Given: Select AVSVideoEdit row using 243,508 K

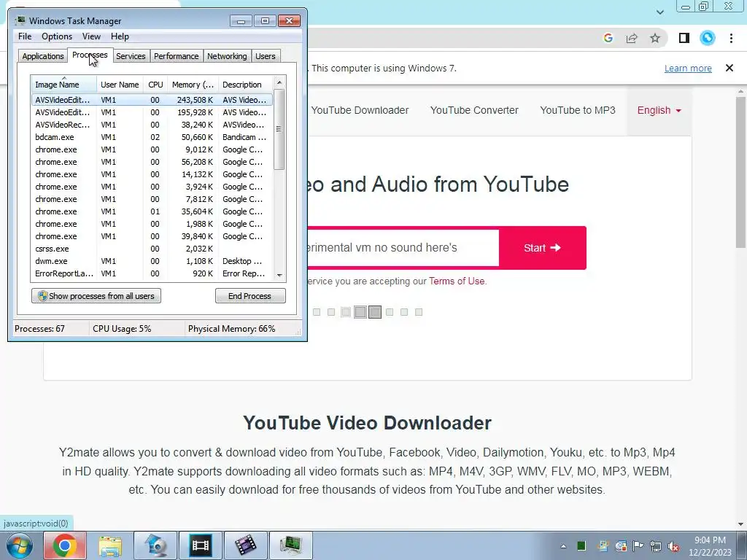Looking at the screenshot, I should [x=152, y=100].
